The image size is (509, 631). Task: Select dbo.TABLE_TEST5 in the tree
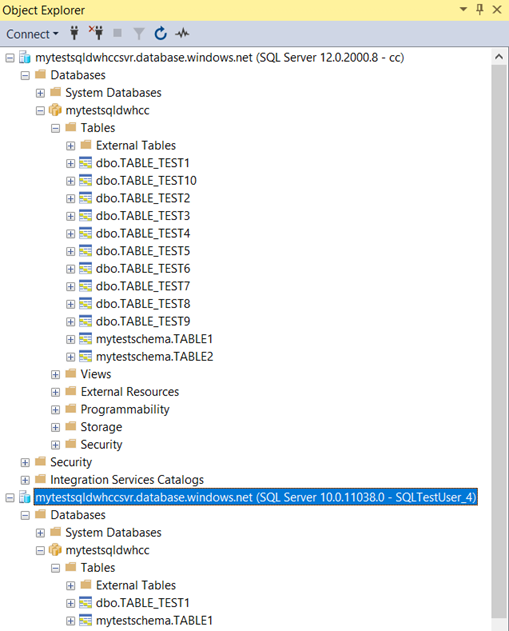click(143, 251)
